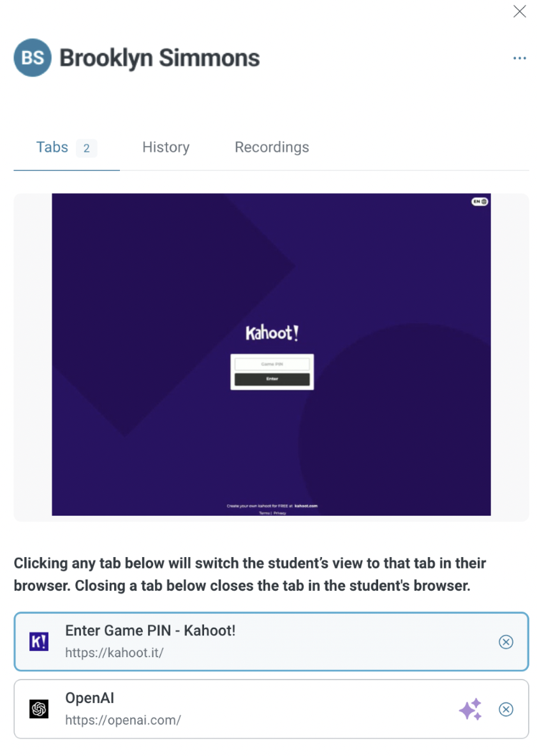This screenshot has width=537, height=756.
Task: Close the Kahoot tab in student's browser
Action: pos(506,642)
